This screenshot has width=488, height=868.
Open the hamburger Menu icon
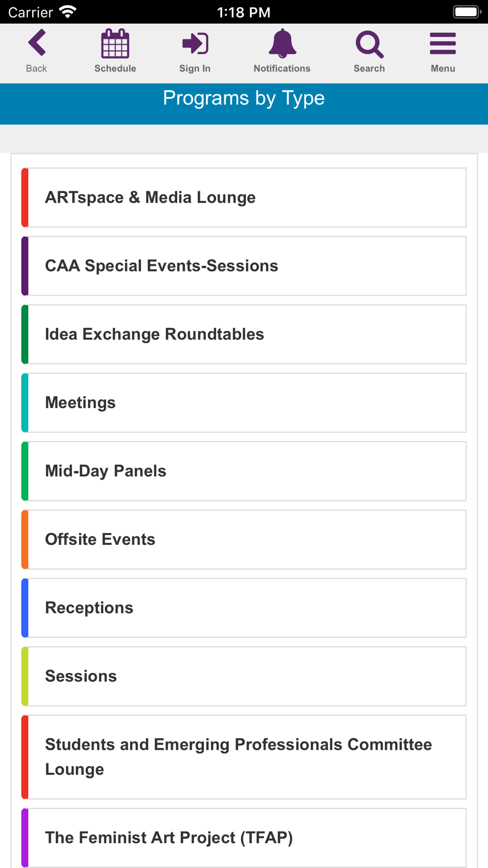pos(443,43)
